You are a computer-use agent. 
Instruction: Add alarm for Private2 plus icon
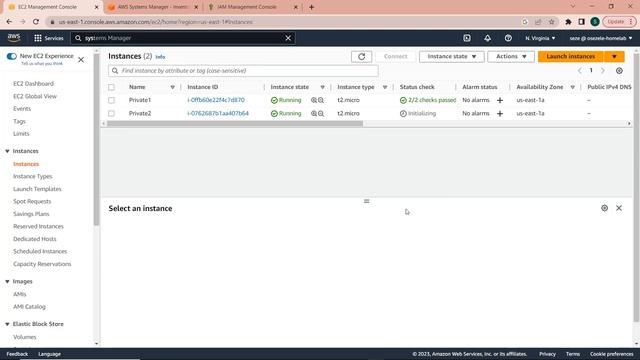(x=500, y=113)
